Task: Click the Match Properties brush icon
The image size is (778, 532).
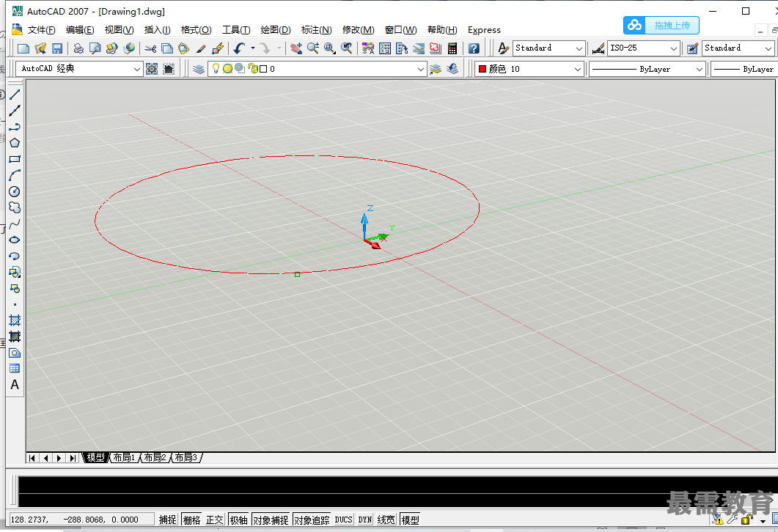Action: 201,48
